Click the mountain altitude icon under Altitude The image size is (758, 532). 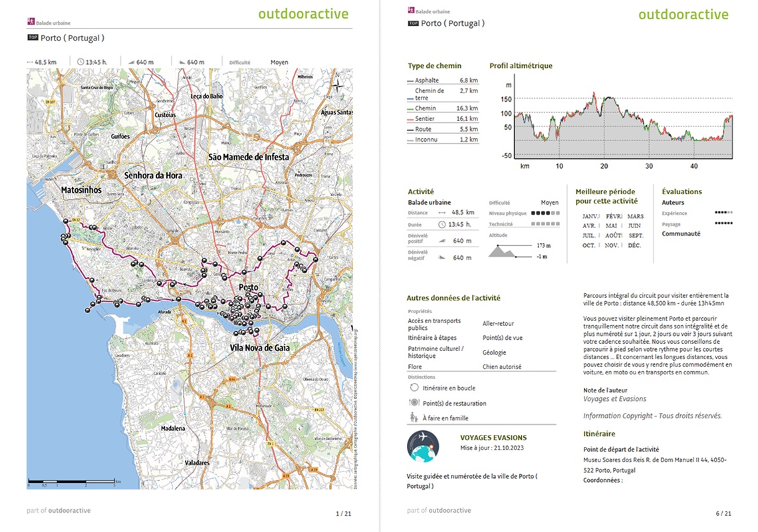pos(505,251)
